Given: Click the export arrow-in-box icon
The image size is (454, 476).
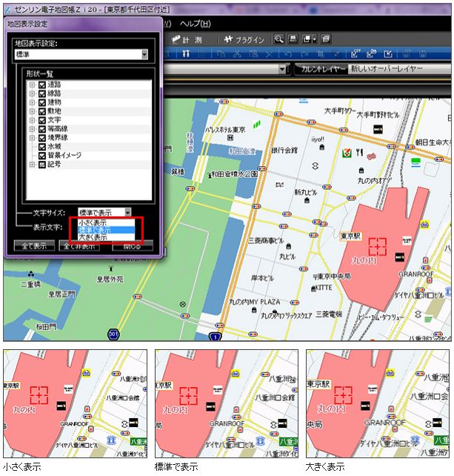Looking at the screenshot, I should point(388,54).
